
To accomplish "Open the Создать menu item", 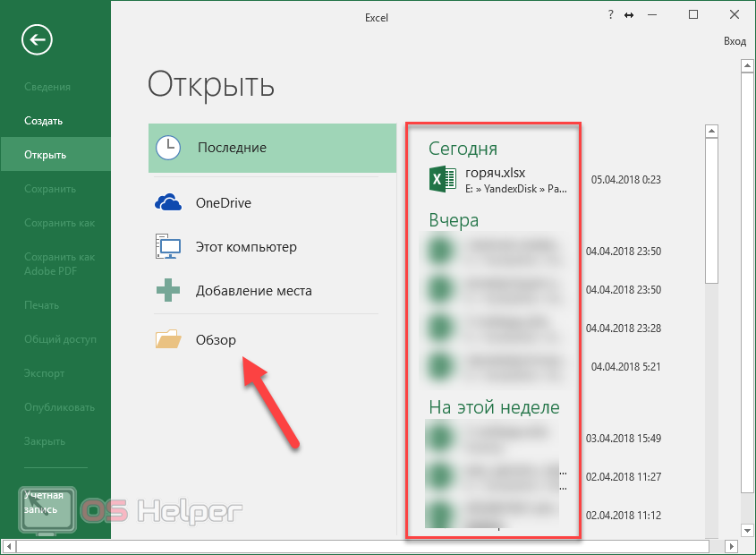I will coord(44,121).
